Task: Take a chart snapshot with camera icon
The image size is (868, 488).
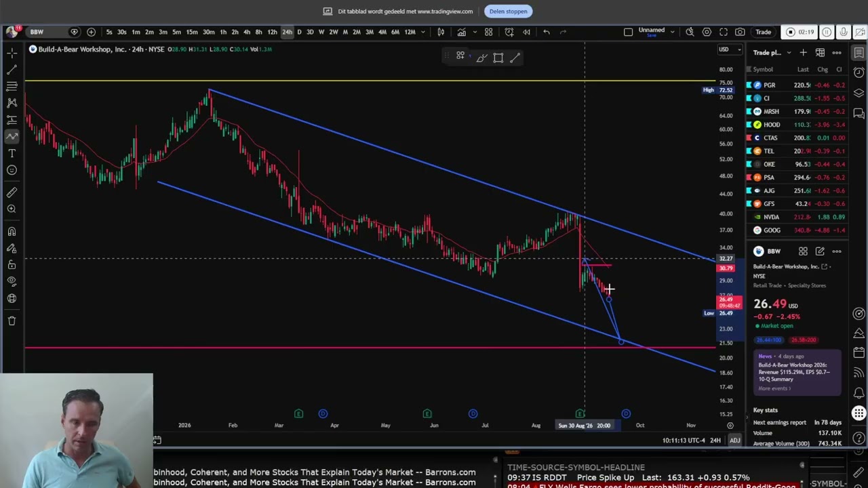Action: pyautogui.click(x=740, y=32)
